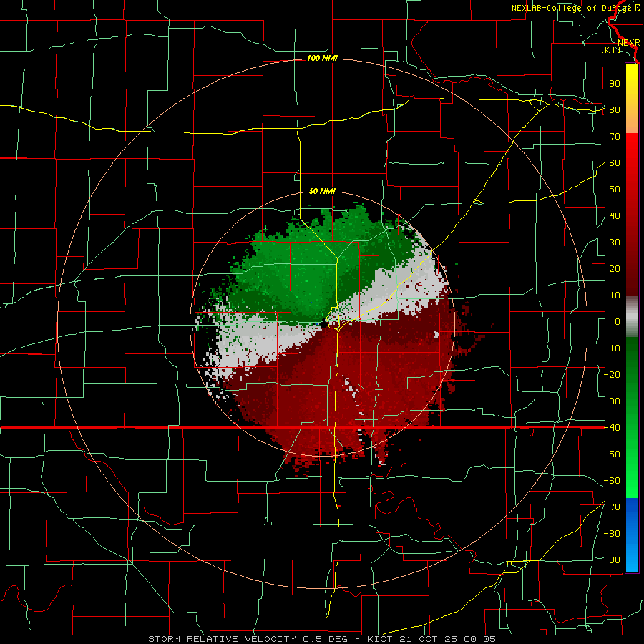The image size is (644, 644).
Task: Select the 90 value on velocity scale
Action: pyautogui.click(x=615, y=84)
